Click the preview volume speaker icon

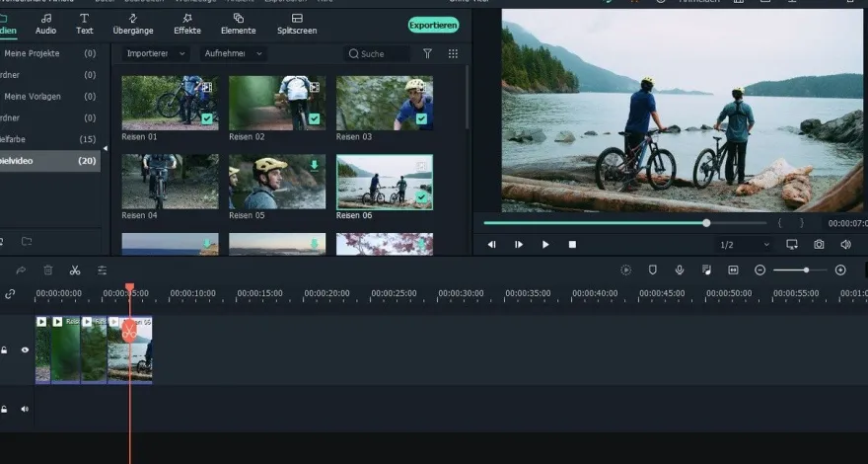[845, 245]
